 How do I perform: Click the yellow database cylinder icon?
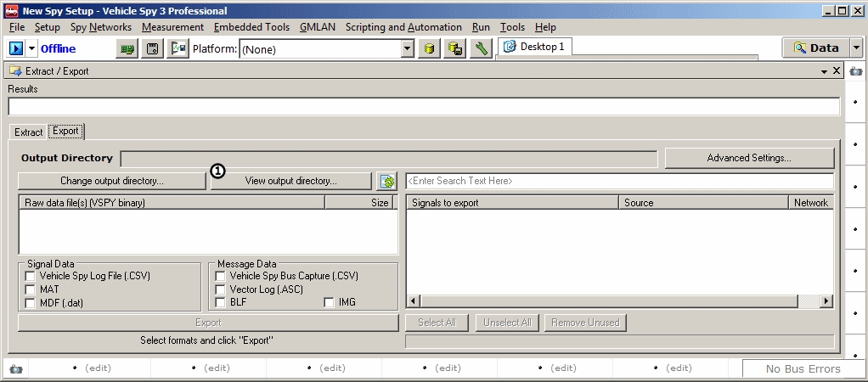[x=430, y=49]
